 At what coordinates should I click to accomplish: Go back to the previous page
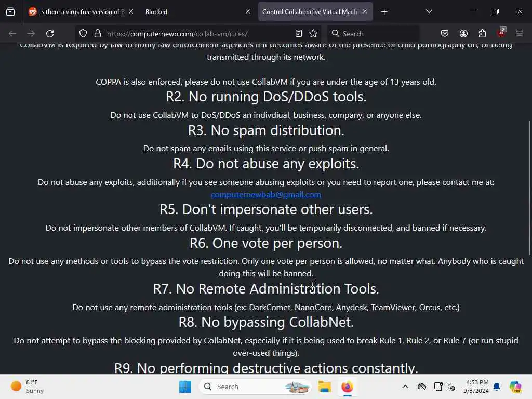click(x=12, y=34)
